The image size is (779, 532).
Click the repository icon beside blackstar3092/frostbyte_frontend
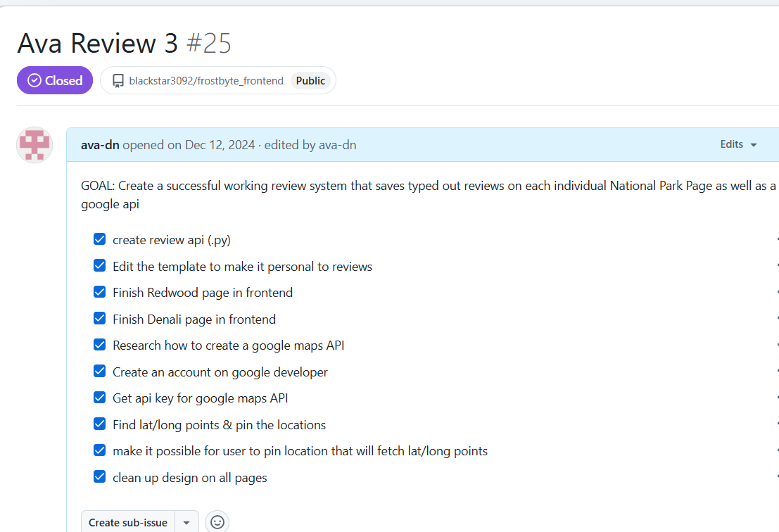tap(118, 81)
